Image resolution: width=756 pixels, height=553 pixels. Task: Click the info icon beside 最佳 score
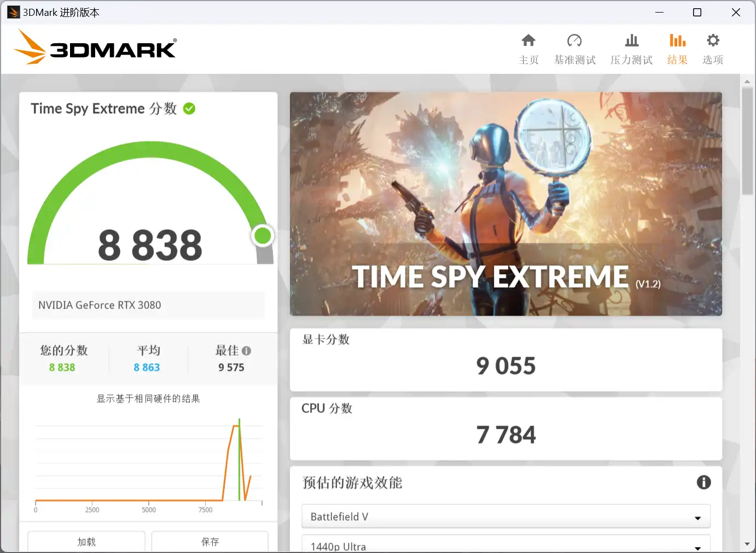point(247,351)
